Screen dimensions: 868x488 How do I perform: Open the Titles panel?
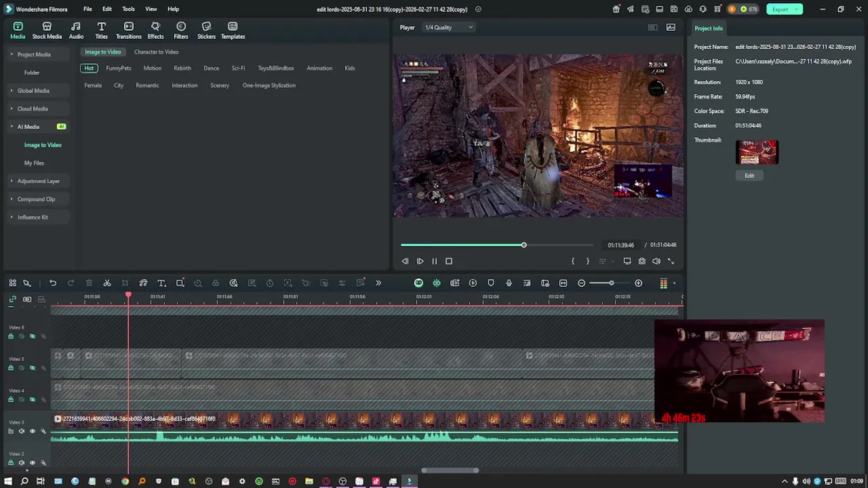[x=101, y=30]
